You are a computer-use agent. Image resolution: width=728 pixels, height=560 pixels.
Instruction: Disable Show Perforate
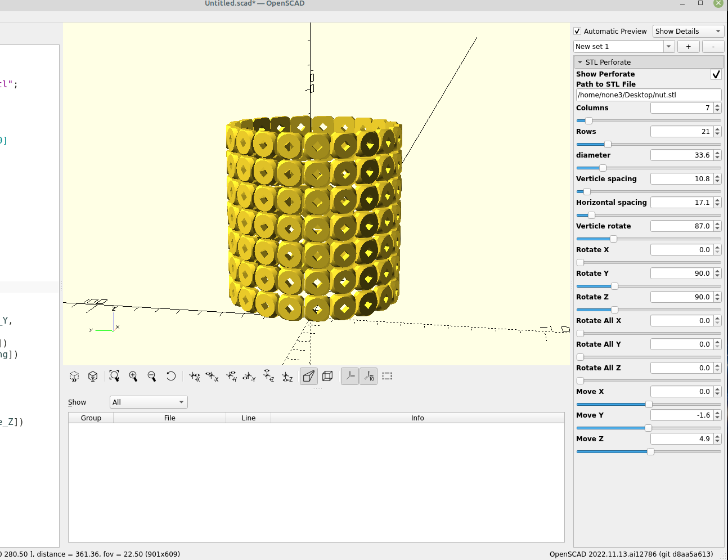point(716,74)
